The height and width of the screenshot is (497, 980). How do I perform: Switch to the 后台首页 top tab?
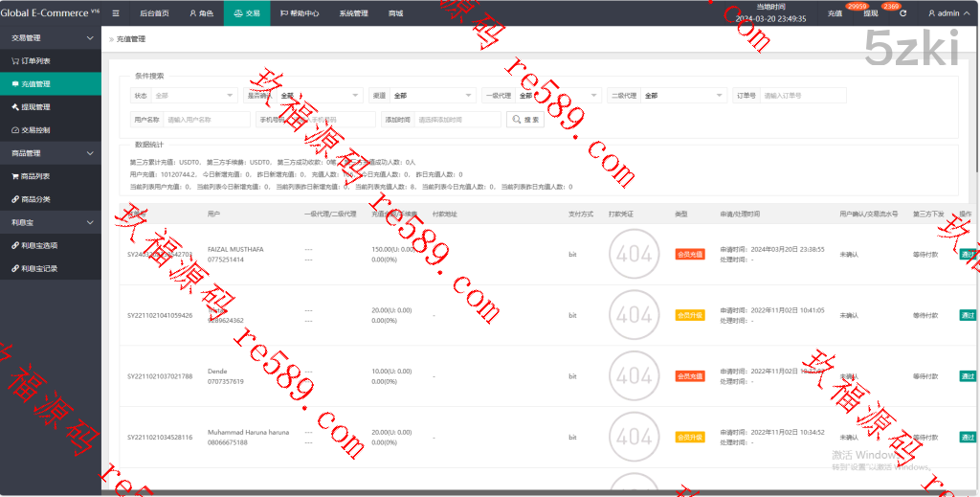coord(153,14)
